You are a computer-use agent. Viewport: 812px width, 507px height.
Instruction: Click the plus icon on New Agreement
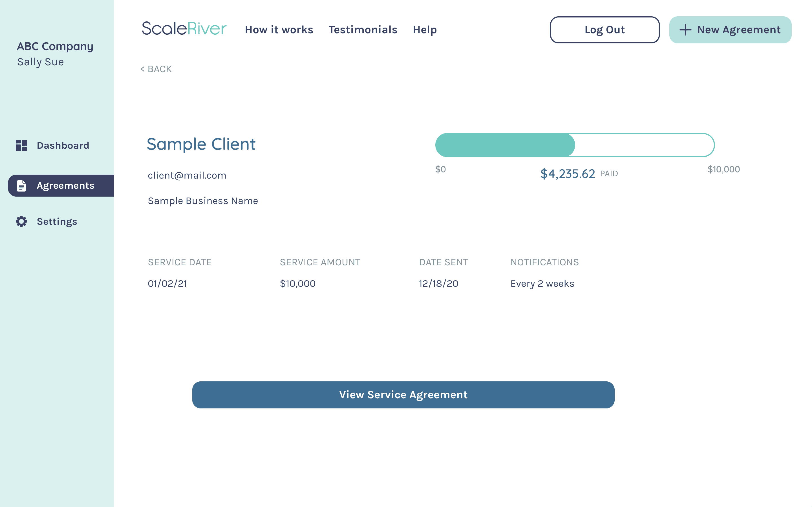coord(685,30)
